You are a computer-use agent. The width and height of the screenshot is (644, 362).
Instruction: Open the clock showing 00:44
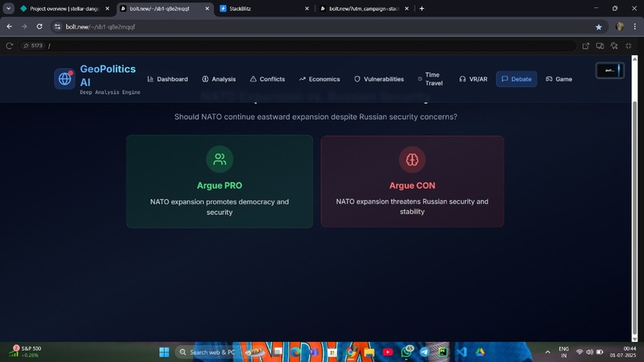click(x=623, y=352)
